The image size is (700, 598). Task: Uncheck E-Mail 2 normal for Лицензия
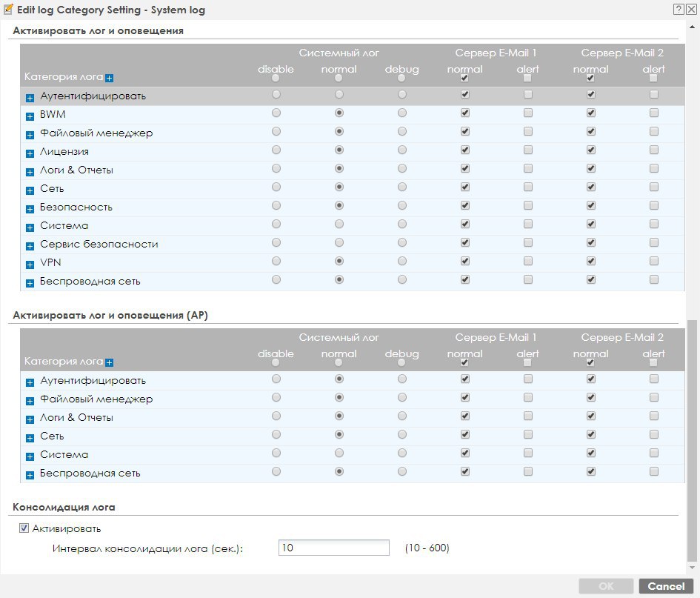(x=591, y=150)
